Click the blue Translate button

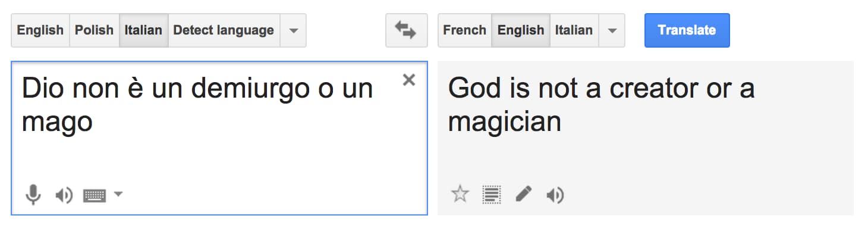687,30
